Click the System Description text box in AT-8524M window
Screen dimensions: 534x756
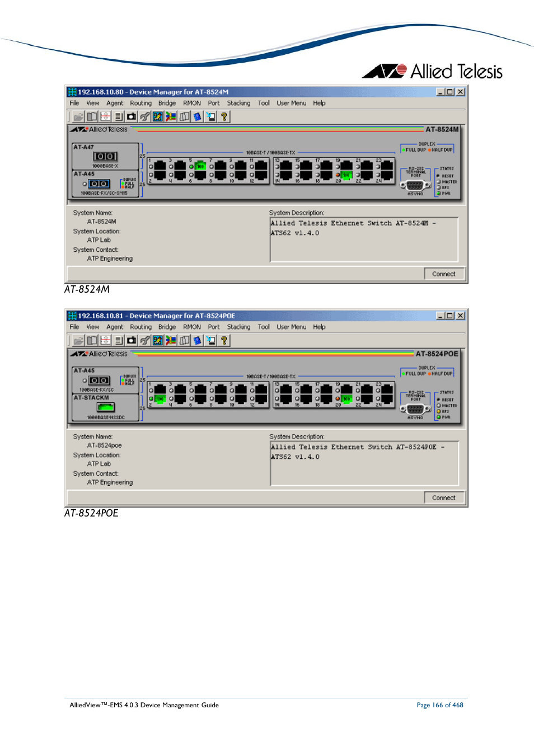364,240
